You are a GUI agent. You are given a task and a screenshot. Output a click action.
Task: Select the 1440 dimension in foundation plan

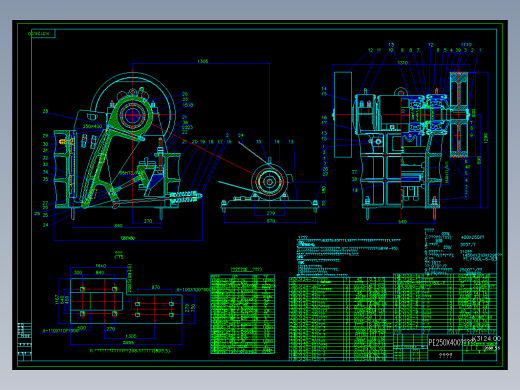pos(100,266)
